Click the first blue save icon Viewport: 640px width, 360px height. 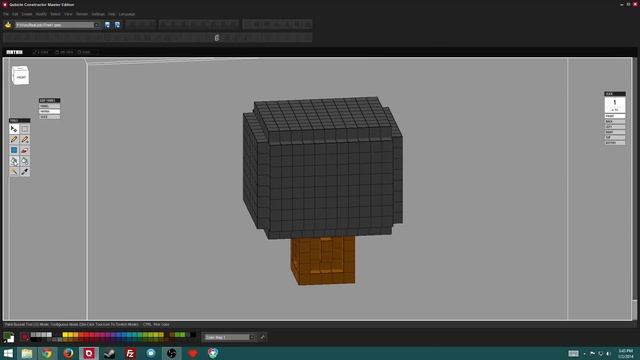(x=107, y=25)
